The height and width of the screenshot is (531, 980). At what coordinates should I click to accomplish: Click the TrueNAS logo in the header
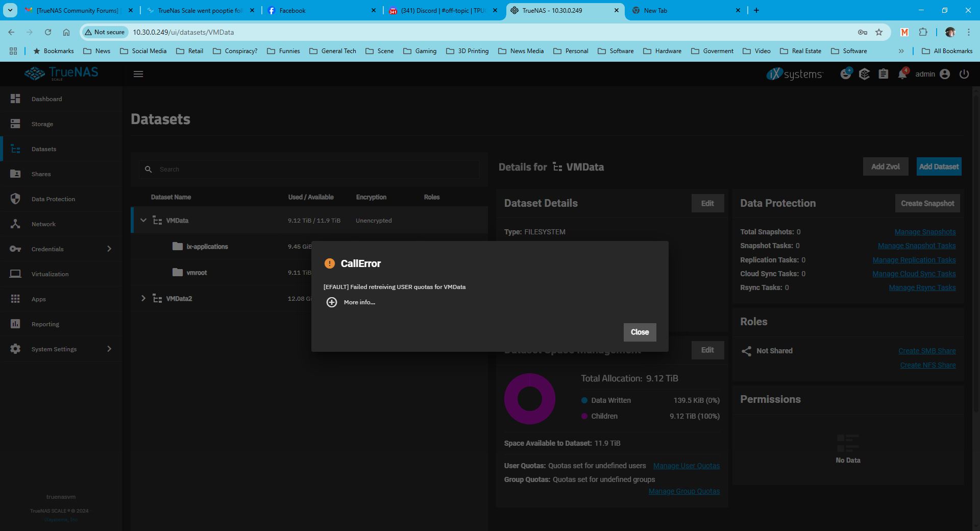pyautogui.click(x=61, y=74)
